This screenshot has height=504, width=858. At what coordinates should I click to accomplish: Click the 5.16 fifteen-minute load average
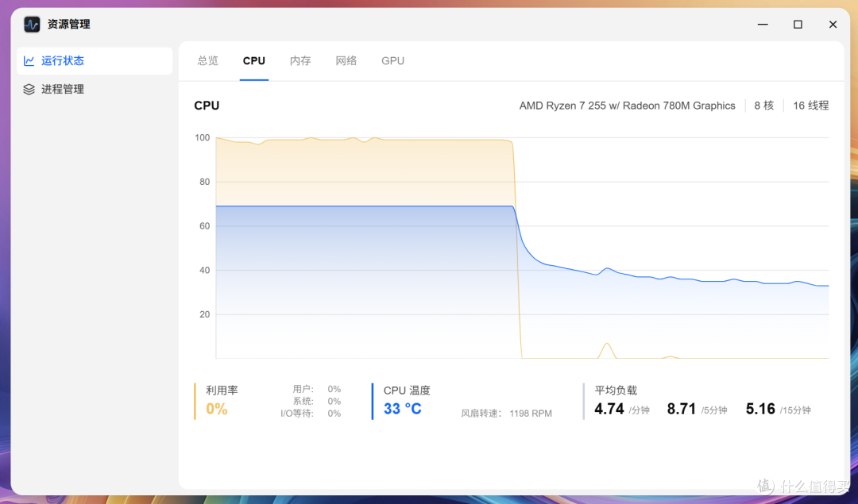[760, 409]
